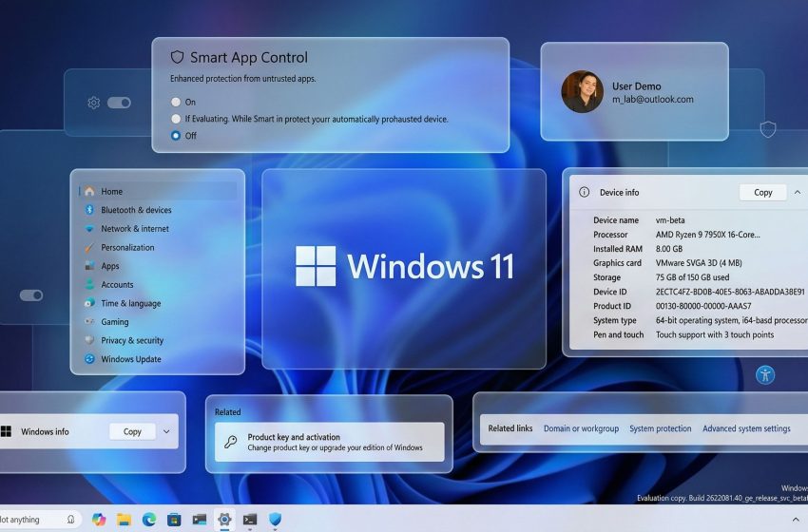This screenshot has height=532, width=808.
Task: Click the VMware SVGA 3D graphics value
Action: coord(699,262)
